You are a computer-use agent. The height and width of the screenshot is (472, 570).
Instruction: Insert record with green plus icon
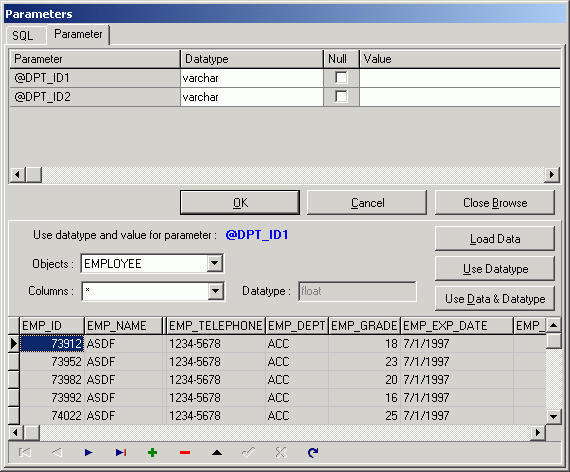(153, 452)
